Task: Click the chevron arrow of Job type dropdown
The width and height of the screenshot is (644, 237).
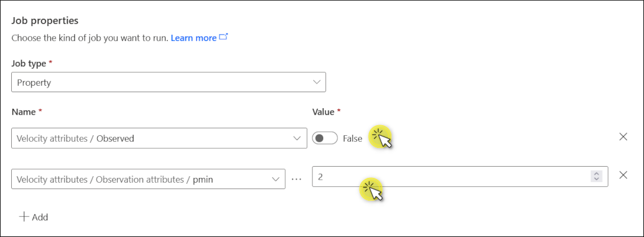Action: coord(316,82)
